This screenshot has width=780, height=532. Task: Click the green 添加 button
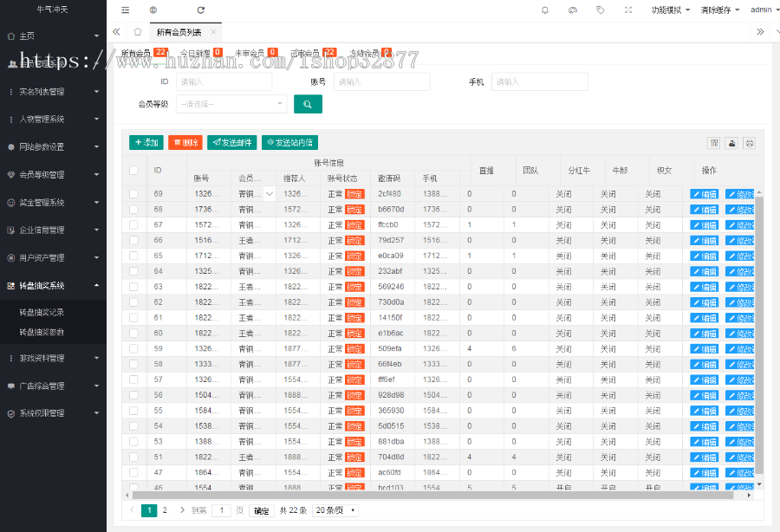[x=146, y=143]
